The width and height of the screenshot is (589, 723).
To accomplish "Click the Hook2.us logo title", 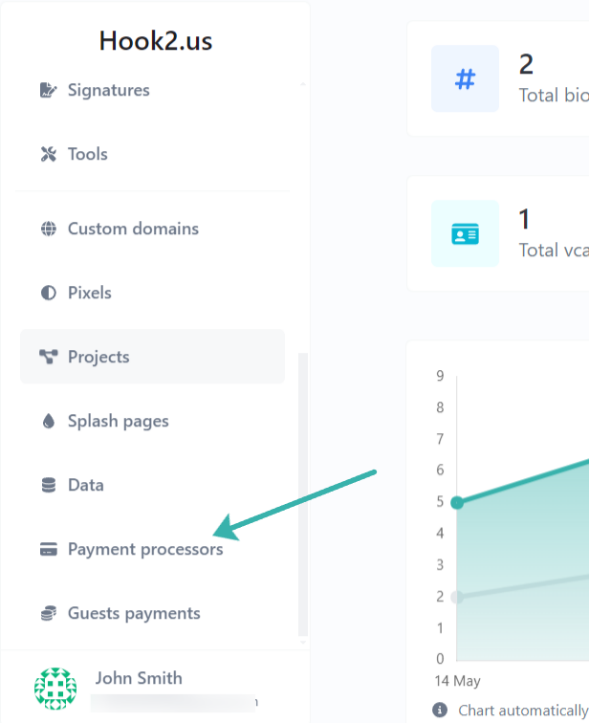I will coord(155,41).
